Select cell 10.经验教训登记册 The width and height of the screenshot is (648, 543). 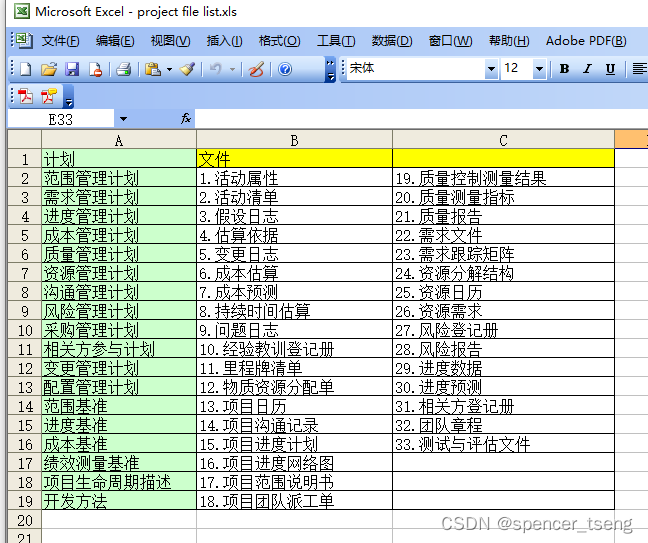click(x=294, y=349)
